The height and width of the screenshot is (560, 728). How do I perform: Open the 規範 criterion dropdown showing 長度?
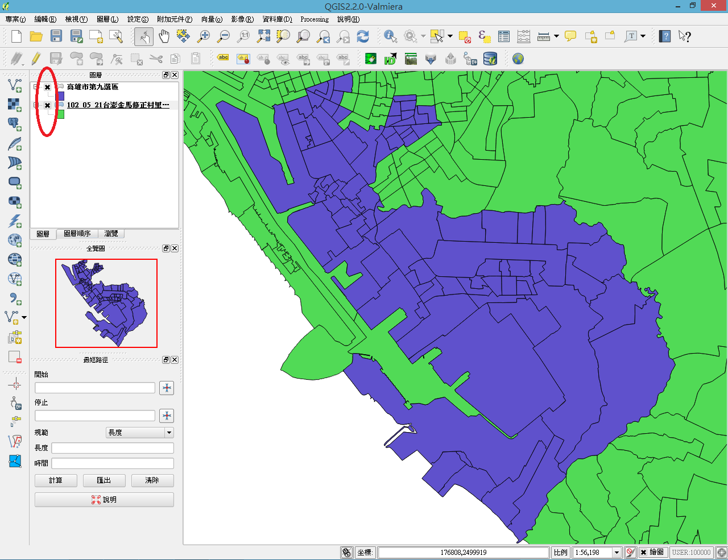point(140,433)
